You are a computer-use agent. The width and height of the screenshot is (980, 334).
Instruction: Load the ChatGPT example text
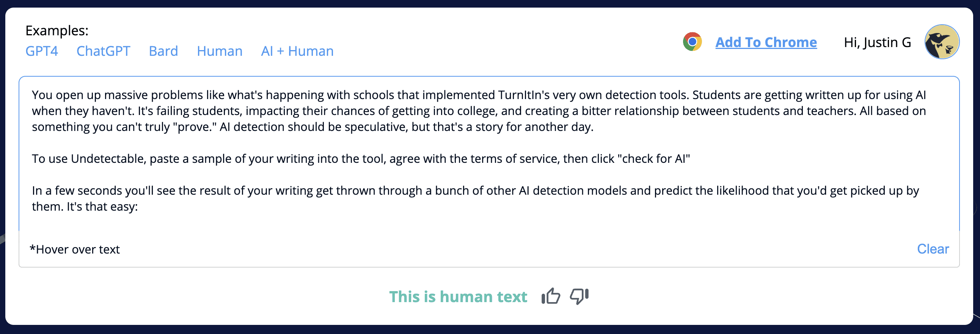point(103,51)
